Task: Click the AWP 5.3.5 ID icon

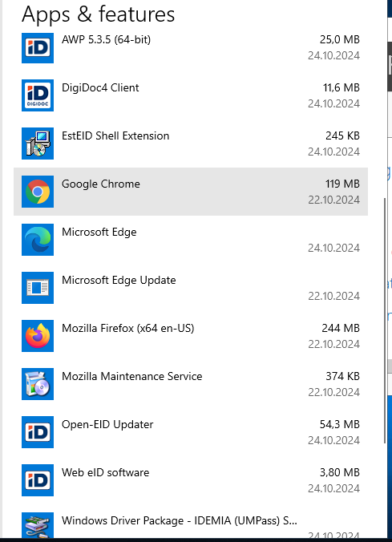Action: [38, 47]
